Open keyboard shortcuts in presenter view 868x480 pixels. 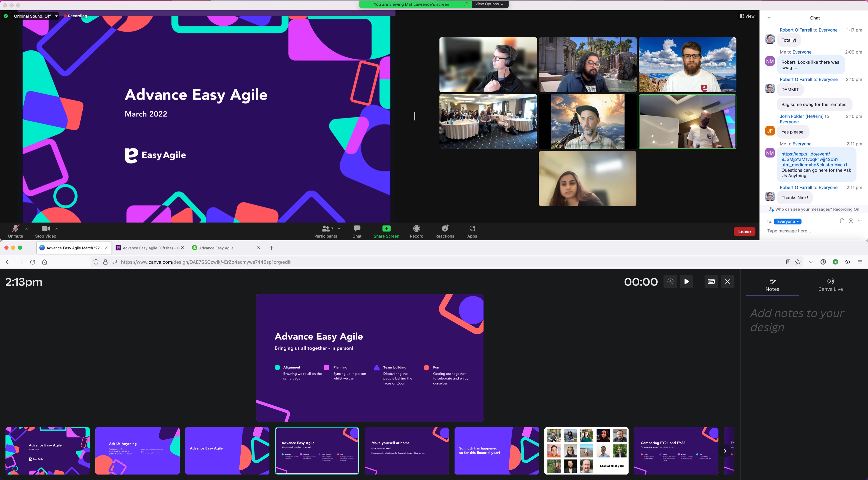(711, 281)
